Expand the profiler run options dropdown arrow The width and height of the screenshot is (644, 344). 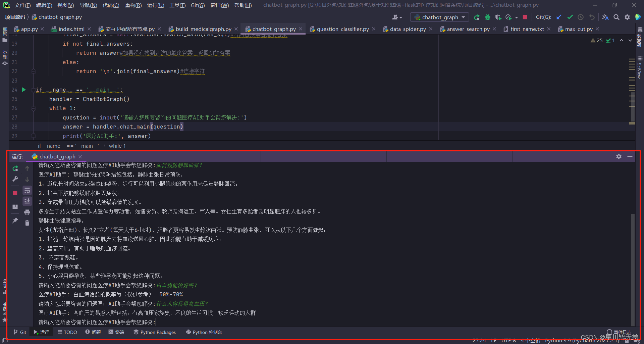point(517,17)
